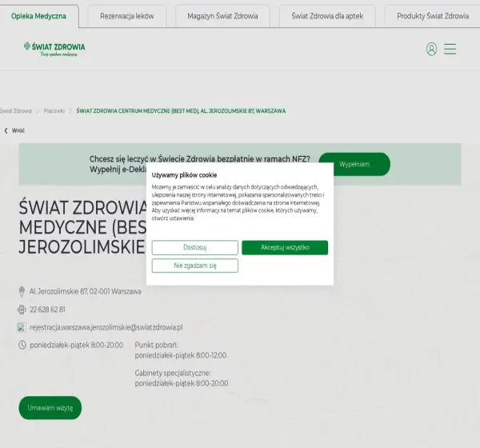Click the Umawiam wizytę button
This screenshot has width=480, height=448.
50,408
